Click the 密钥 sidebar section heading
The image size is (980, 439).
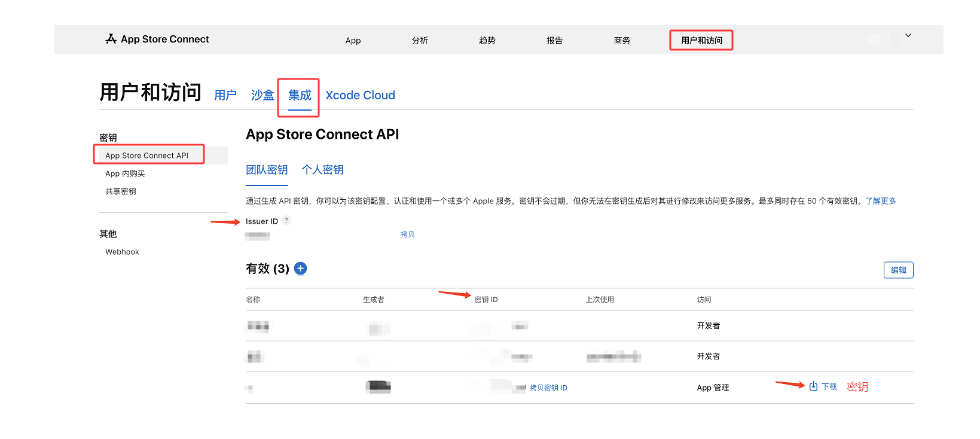pyautogui.click(x=108, y=138)
